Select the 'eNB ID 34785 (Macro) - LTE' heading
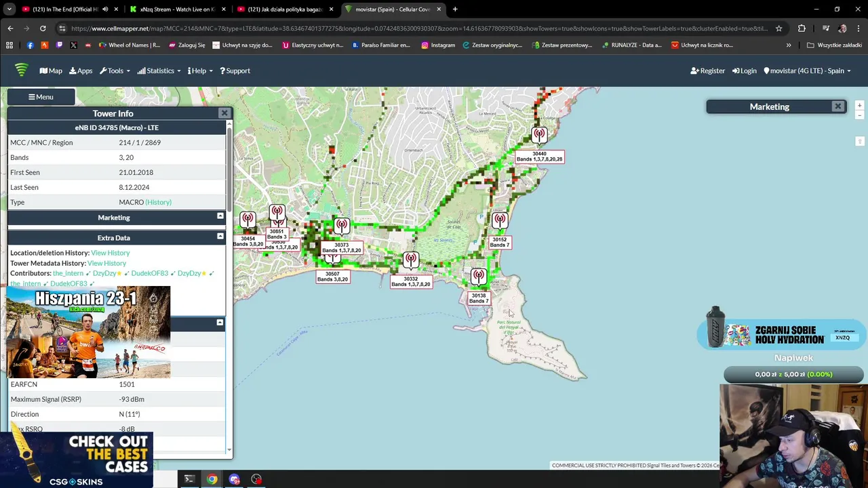This screenshot has height=488, width=868. [117, 127]
